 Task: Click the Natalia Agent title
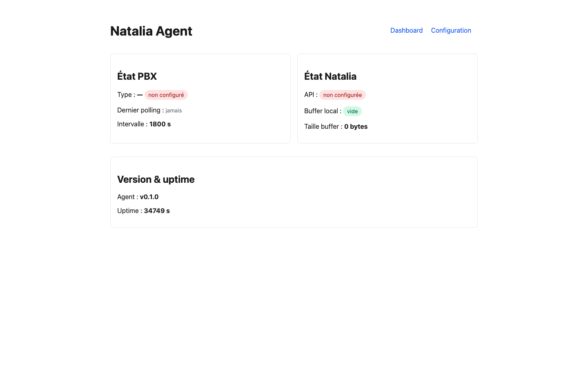151,31
